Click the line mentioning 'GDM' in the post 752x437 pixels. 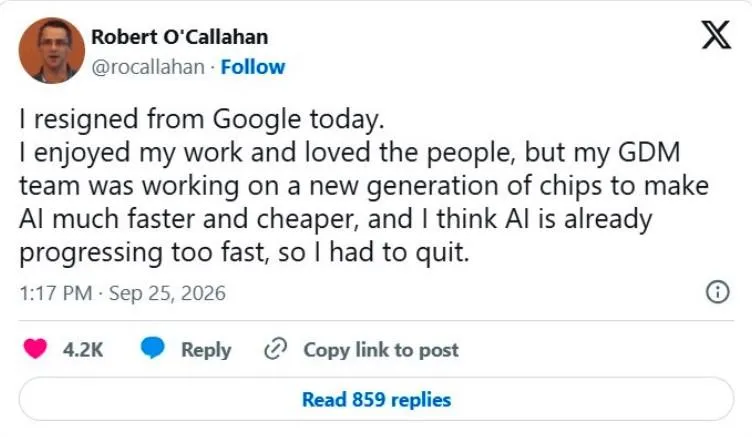[350, 153]
